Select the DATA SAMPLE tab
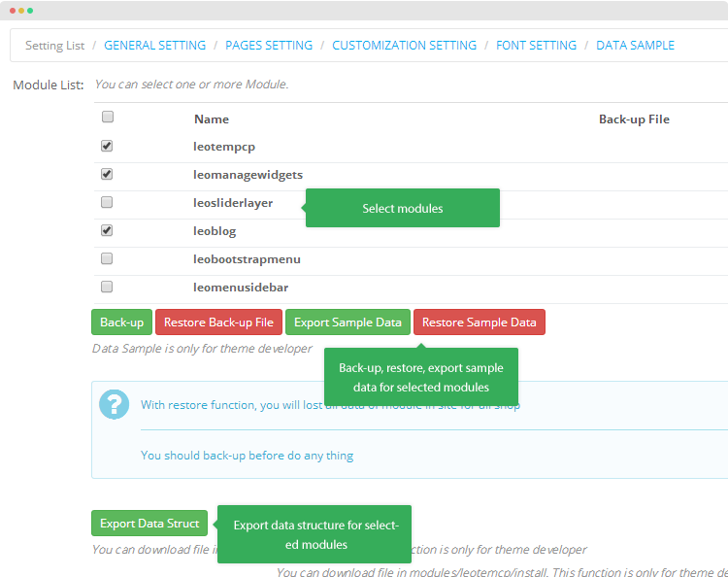Viewport: 728px width, 577px height. (635, 45)
